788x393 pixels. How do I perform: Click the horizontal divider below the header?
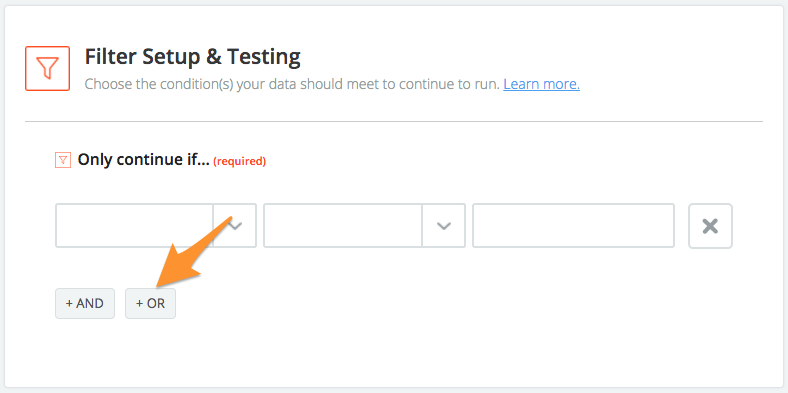(393, 121)
